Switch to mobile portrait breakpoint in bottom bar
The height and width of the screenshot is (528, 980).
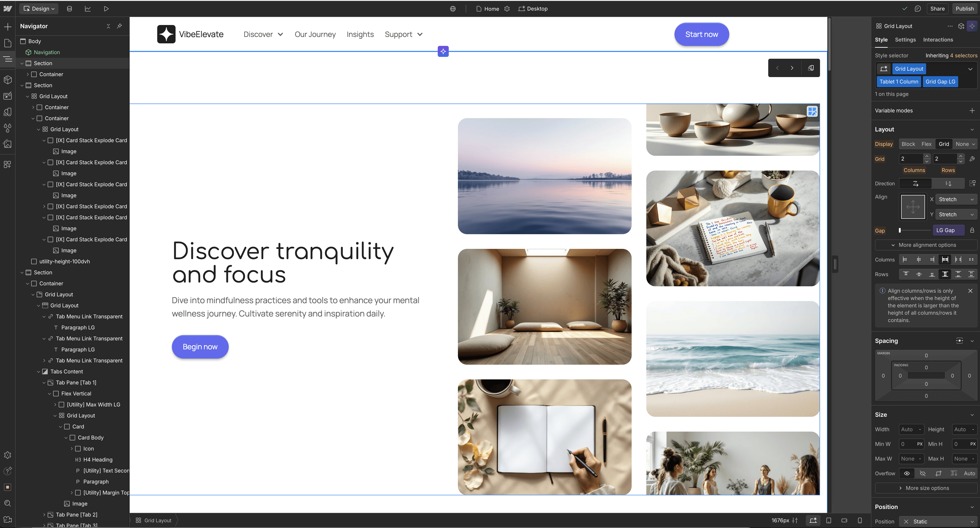pos(860,520)
